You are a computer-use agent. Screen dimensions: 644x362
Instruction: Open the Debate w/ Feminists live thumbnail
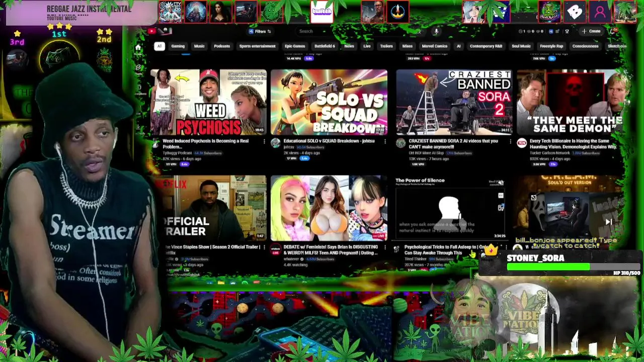329,208
